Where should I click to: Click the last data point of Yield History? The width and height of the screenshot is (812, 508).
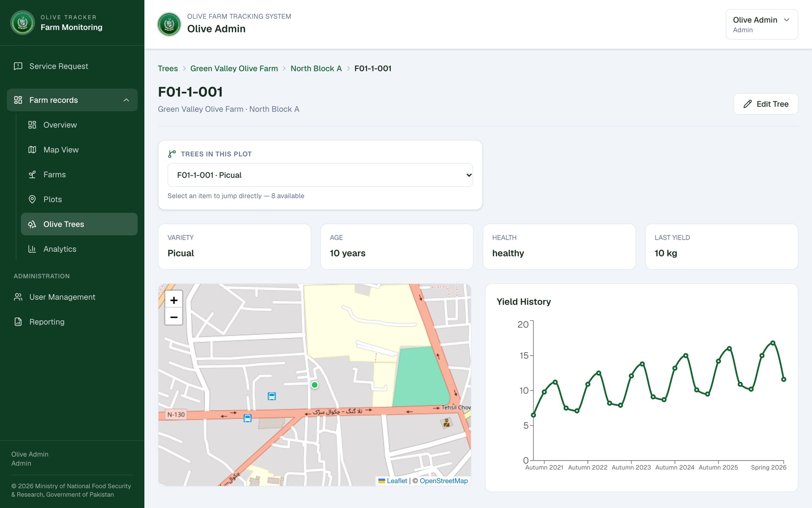coord(784,379)
